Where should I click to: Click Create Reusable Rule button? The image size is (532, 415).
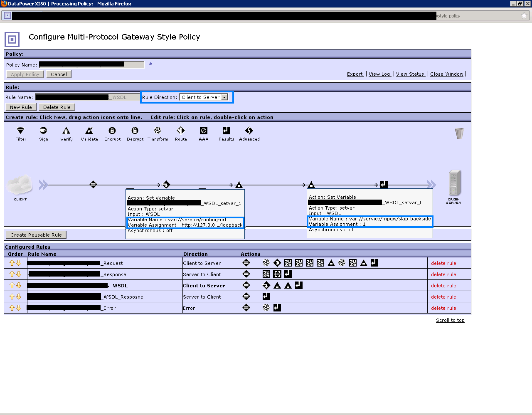point(36,235)
